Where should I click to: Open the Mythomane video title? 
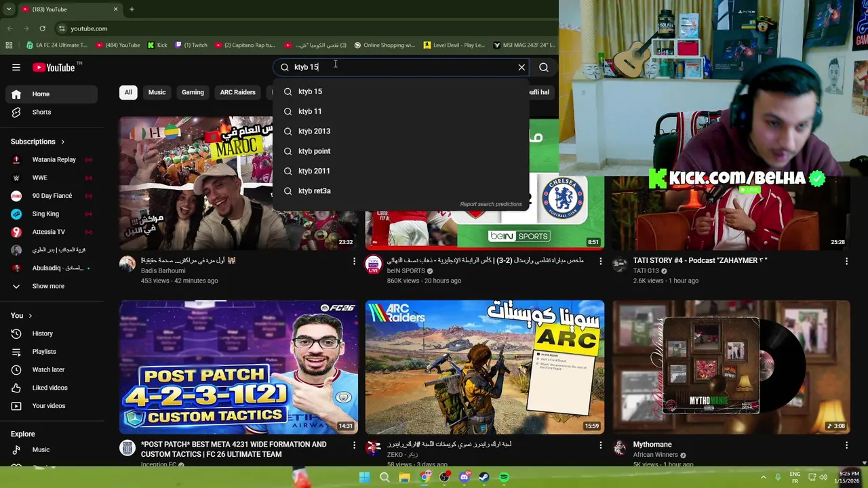click(652, 445)
